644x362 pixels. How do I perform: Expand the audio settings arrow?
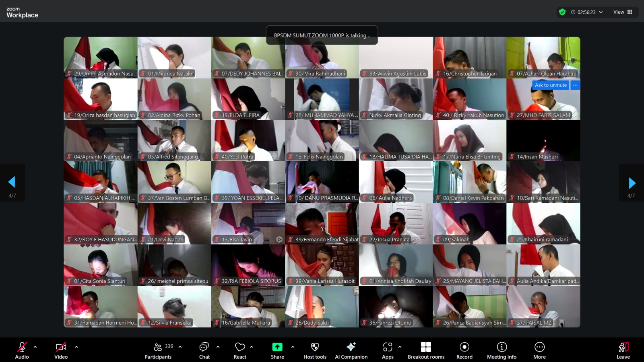pyautogui.click(x=35, y=347)
